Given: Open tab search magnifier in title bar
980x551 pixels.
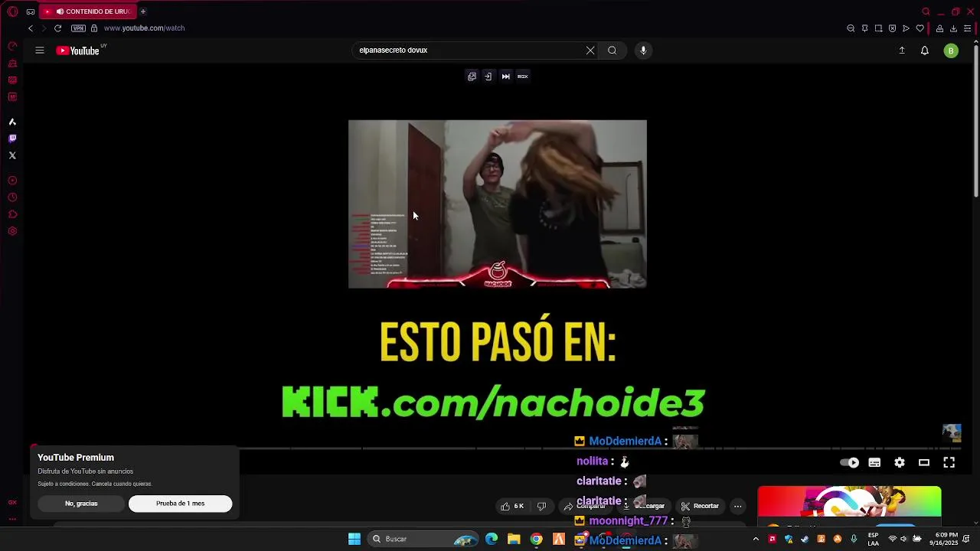Looking at the screenshot, I should click(926, 11).
